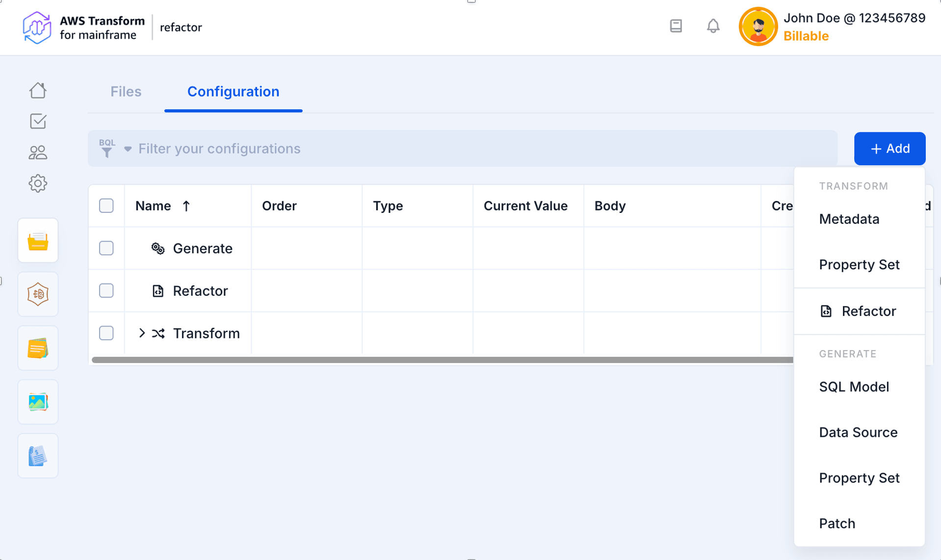
Task: Choose SQL Model from the Add menu
Action: point(854,387)
